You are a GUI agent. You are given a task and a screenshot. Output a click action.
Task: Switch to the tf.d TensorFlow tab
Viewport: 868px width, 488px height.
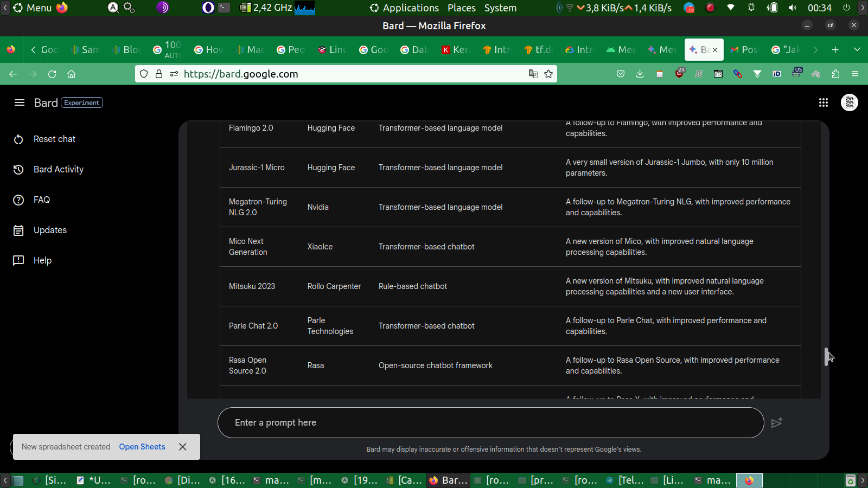[538, 49]
